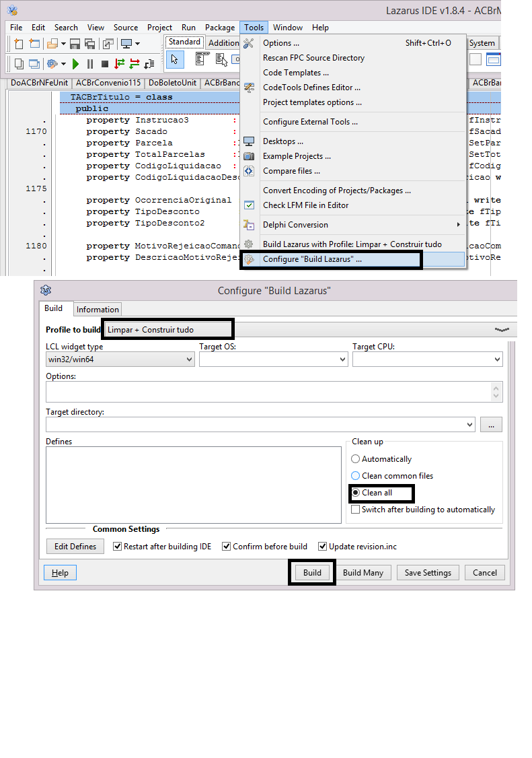Toggle Confirm before build checkbox
This screenshot has height=758, width=532.
tap(226, 546)
